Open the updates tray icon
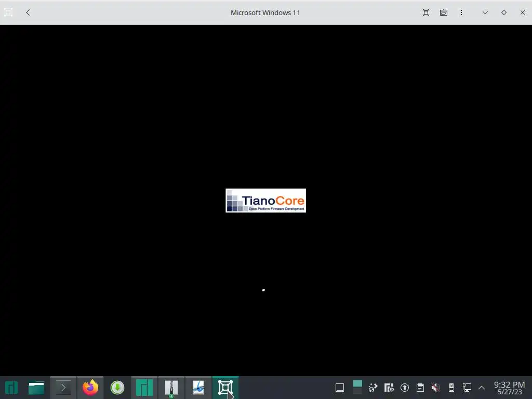This screenshot has width=532, height=399. click(x=404, y=388)
